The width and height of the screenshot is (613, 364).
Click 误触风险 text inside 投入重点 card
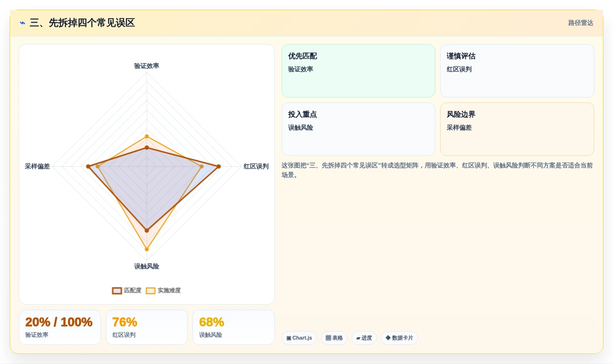tap(301, 128)
